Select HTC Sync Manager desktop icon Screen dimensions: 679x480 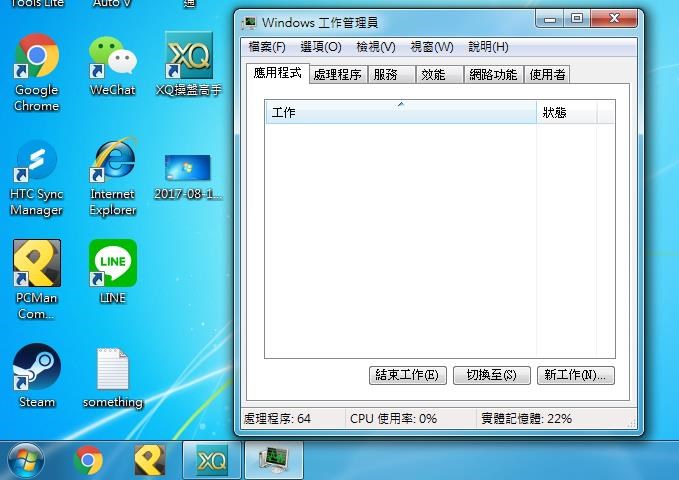37,178
